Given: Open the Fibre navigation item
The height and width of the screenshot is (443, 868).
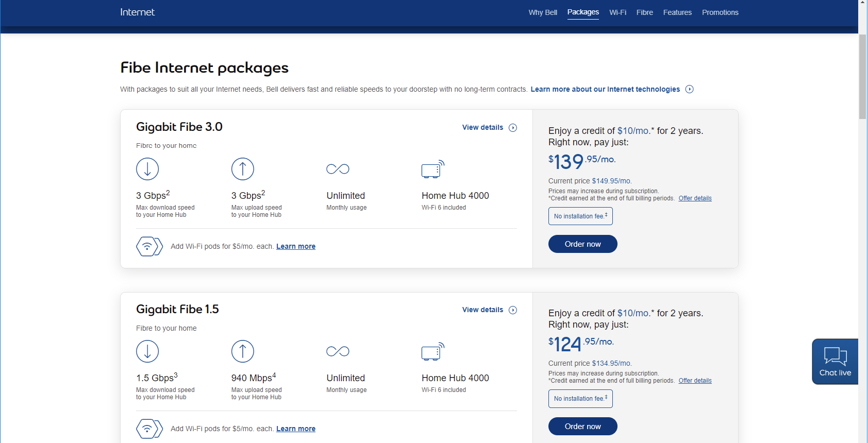Looking at the screenshot, I should tap(644, 12).
